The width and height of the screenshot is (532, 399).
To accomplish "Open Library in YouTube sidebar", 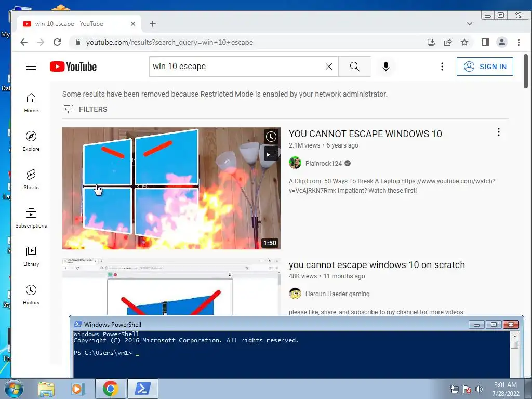I will (x=31, y=256).
